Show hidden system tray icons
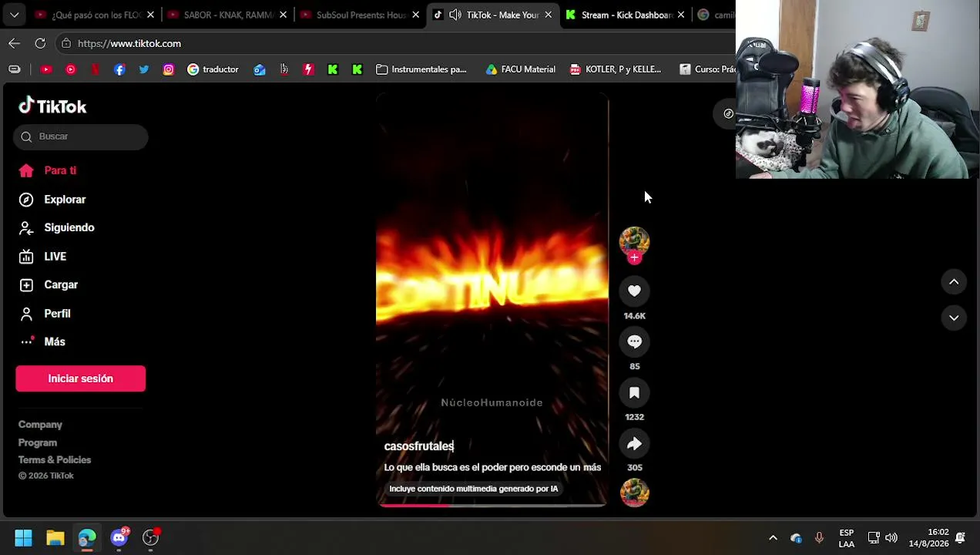Viewport: 980px width, 555px height. (773, 538)
